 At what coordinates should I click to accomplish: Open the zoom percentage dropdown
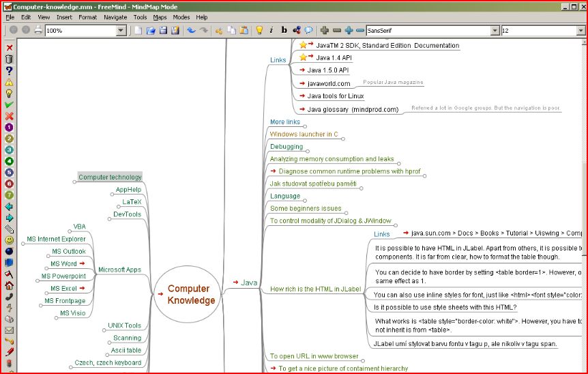[121, 31]
